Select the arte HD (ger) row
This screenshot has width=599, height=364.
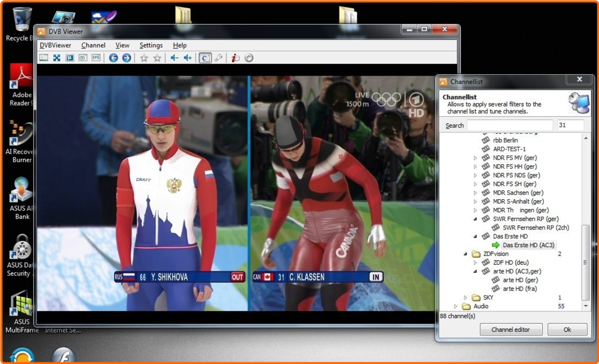[x=520, y=280]
